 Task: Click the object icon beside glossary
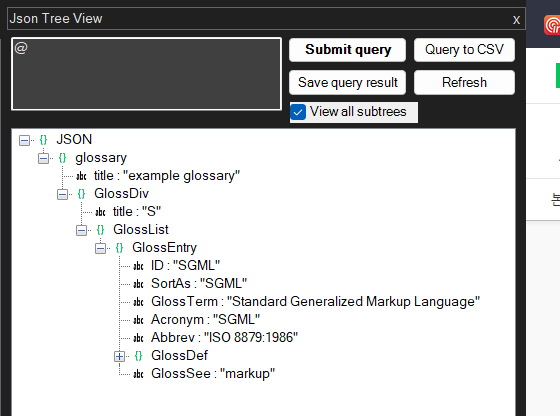(62, 158)
